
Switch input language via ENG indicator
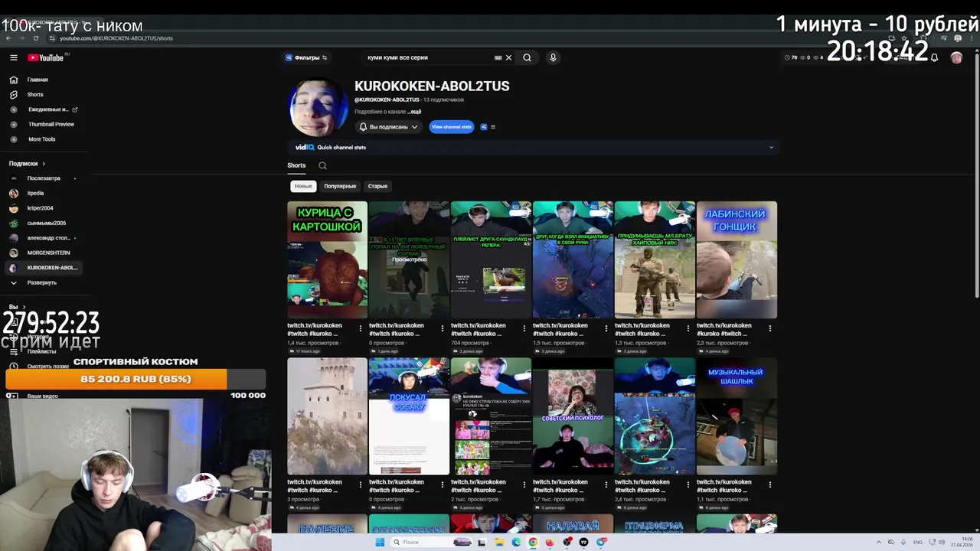pyautogui.click(x=918, y=543)
